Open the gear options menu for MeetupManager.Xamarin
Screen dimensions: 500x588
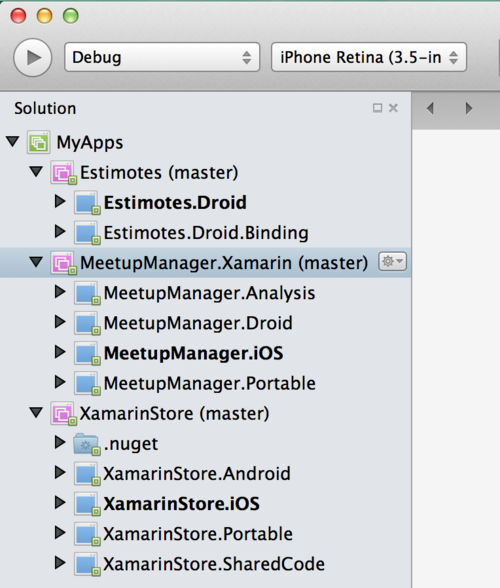(392, 261)
